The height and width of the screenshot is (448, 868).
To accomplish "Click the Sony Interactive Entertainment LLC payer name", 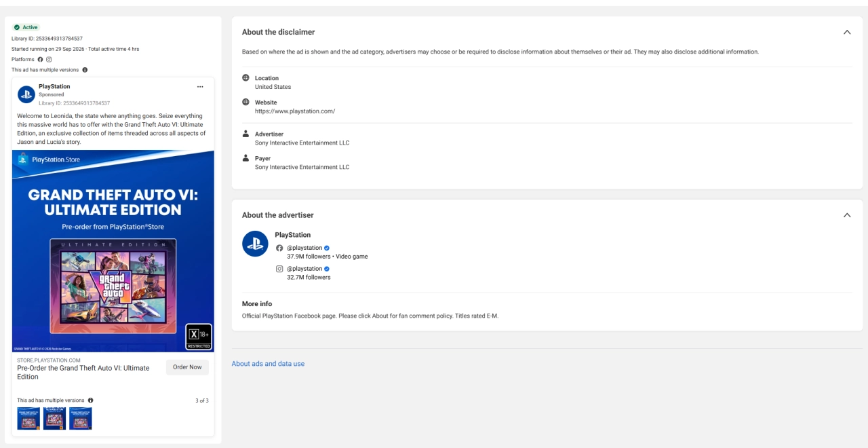I will [x=302, y=167].
